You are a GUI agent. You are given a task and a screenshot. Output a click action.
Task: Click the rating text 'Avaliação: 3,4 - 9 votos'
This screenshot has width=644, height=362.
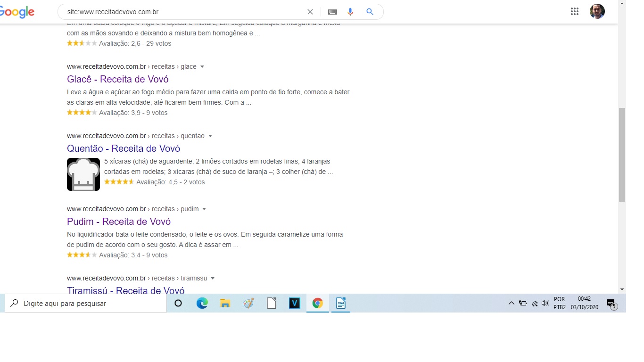coord(133,255)
